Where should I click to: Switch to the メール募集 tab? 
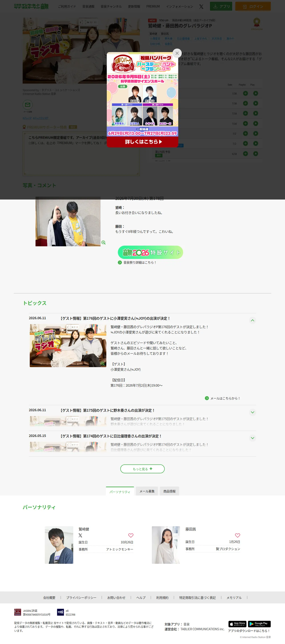point(147,491)
